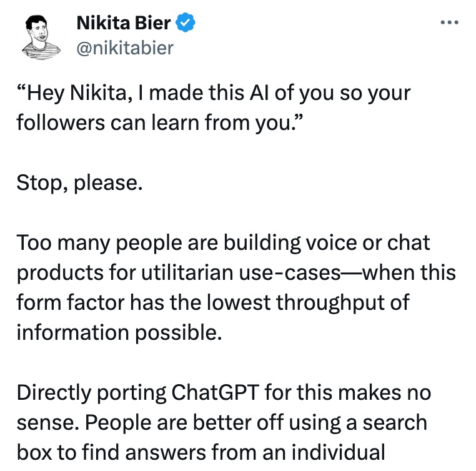The width and height of the screenshot is (476, 471).
Task: Click the "sense. People are better off" line
Action: click(x=222, y=423)
